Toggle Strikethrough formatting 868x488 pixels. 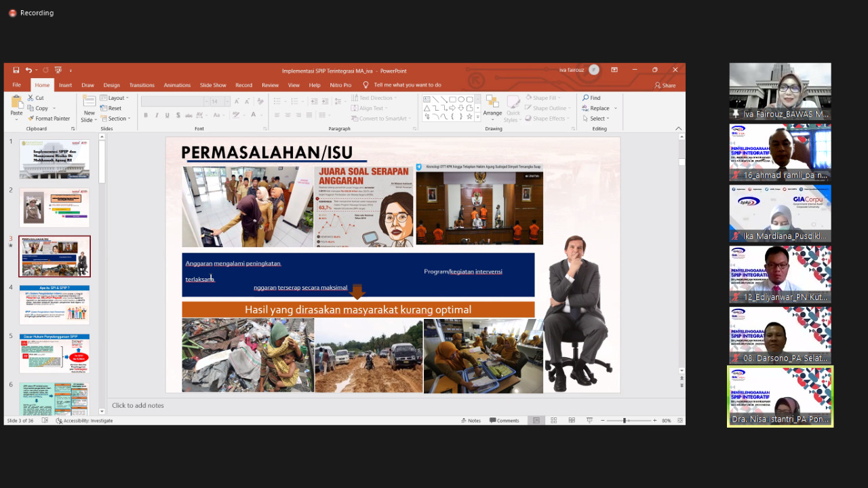pyautogui.click(x=189, y=115)
